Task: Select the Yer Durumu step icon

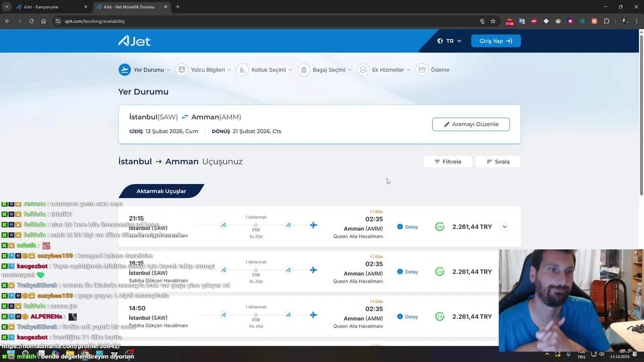Action: click(x=125, y=70)
